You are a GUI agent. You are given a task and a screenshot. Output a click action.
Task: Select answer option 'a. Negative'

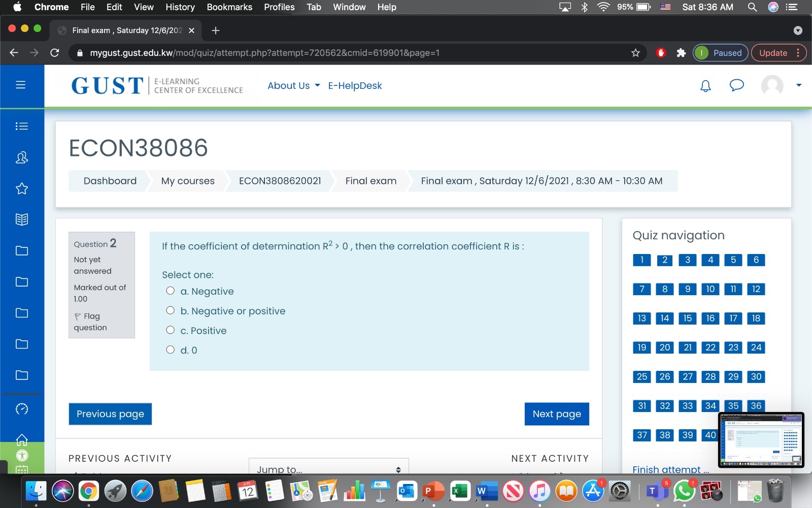tap(170, 290)
